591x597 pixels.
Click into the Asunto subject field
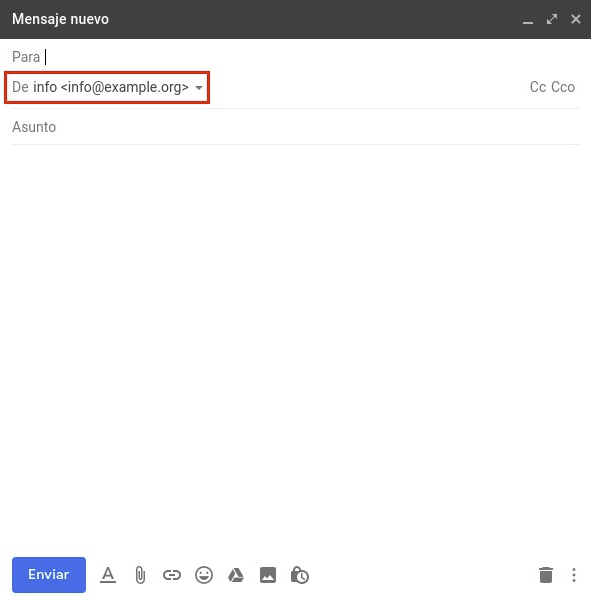296,127
